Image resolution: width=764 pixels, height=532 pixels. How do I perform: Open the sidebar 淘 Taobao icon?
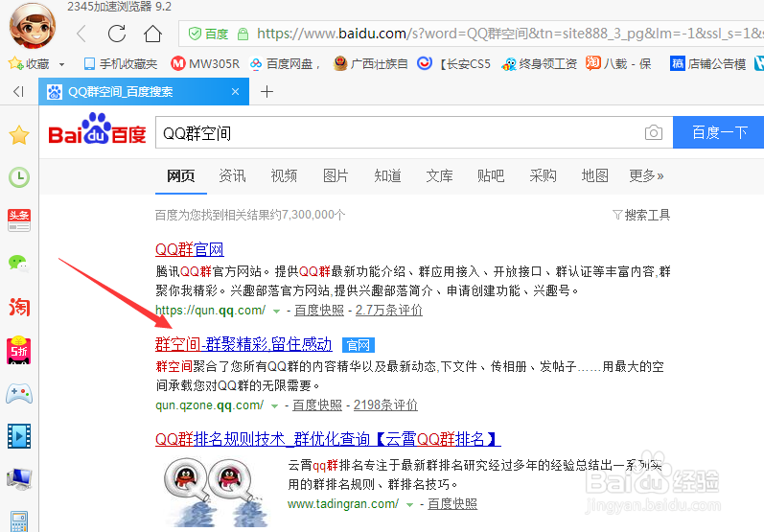(x=19, y=307)
